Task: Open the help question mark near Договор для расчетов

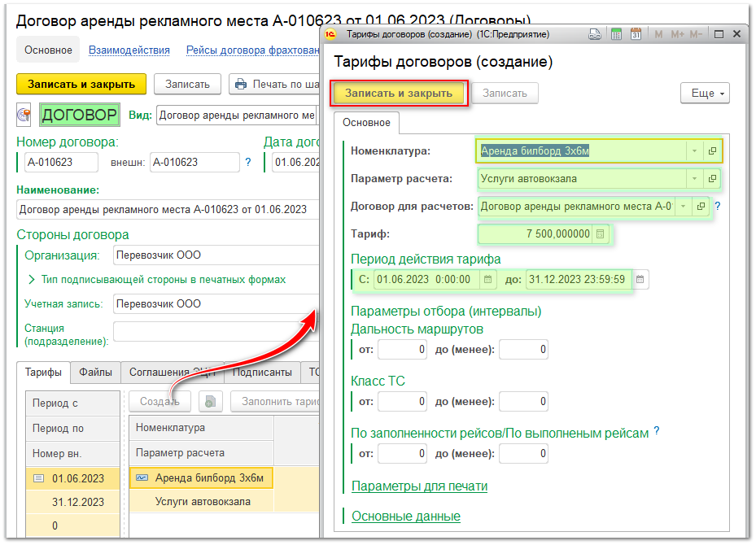Action: pos(717,207)
